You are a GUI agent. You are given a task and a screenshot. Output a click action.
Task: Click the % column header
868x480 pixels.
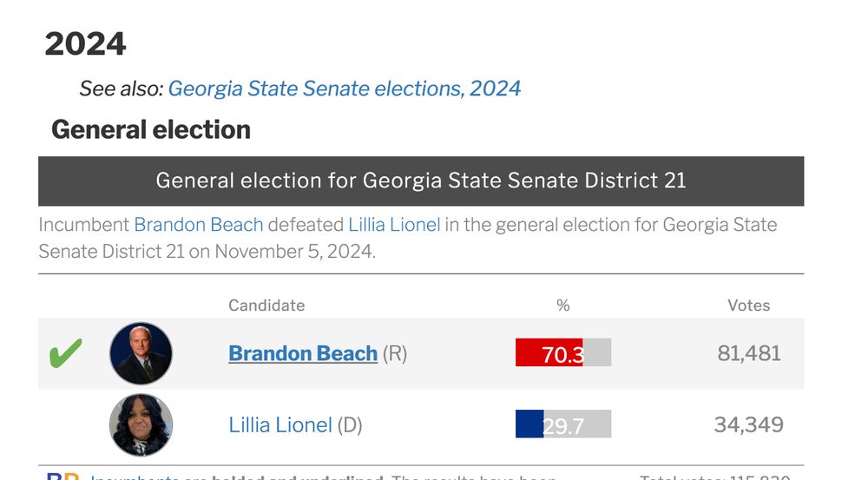[562, 305]
